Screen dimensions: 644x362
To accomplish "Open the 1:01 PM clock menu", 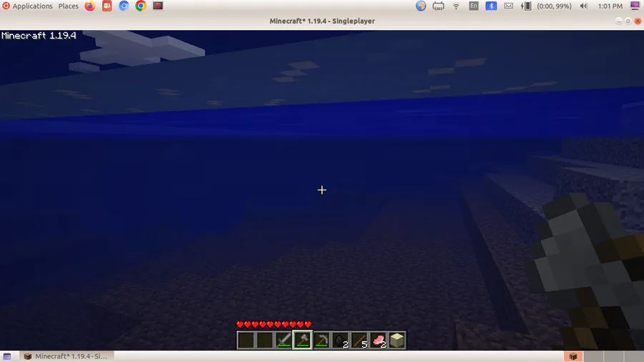I will 610,6.
